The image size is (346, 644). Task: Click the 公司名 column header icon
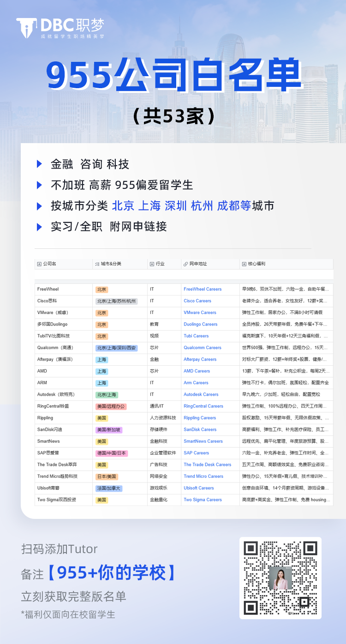(39, 264)
